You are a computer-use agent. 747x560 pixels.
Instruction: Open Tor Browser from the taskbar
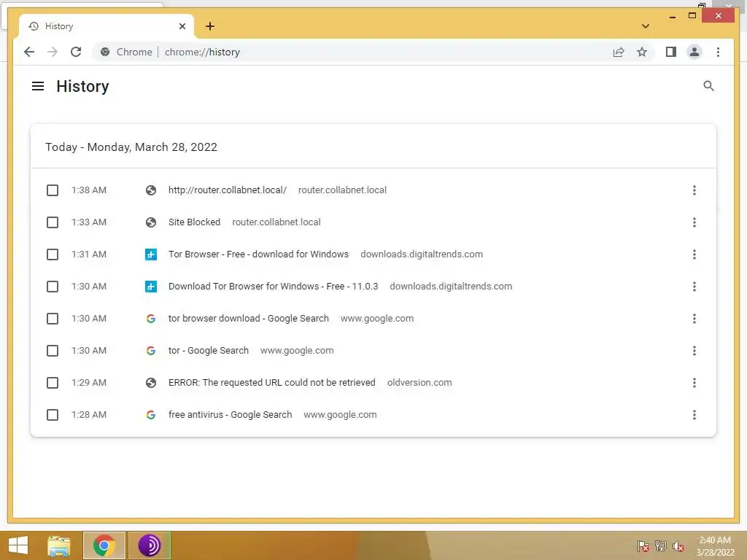click(x=149, y=545)
